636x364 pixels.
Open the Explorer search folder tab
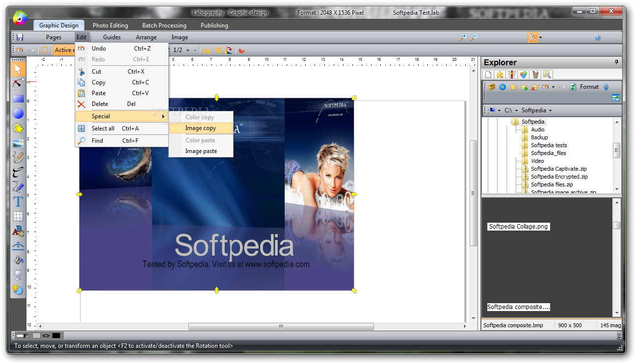pyautogui.click(x=547, y=75)
